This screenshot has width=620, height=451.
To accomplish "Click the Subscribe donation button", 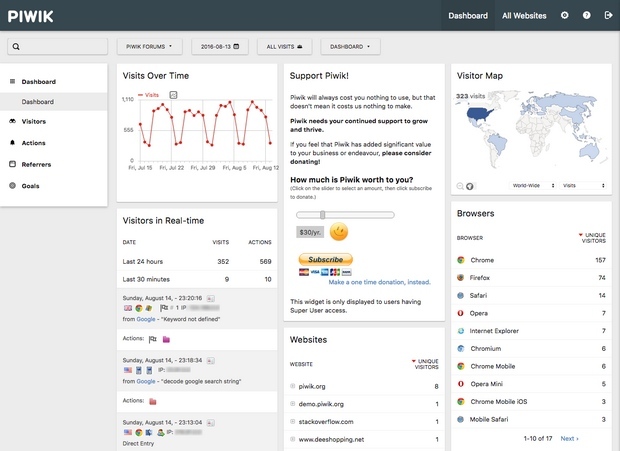I will 325,259.
